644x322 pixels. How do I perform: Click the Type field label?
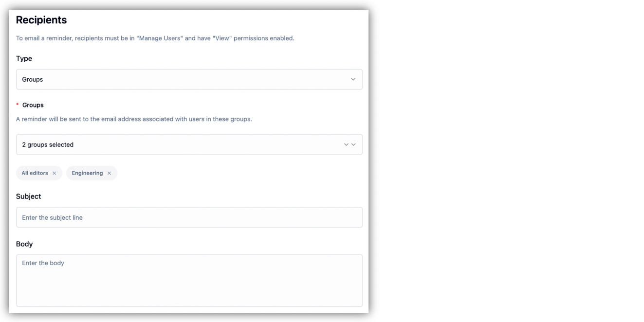point(24,58)
